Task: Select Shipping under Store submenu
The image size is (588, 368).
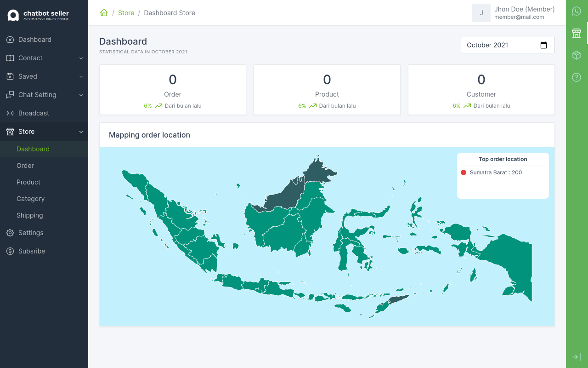Action: tap(44, 215)
